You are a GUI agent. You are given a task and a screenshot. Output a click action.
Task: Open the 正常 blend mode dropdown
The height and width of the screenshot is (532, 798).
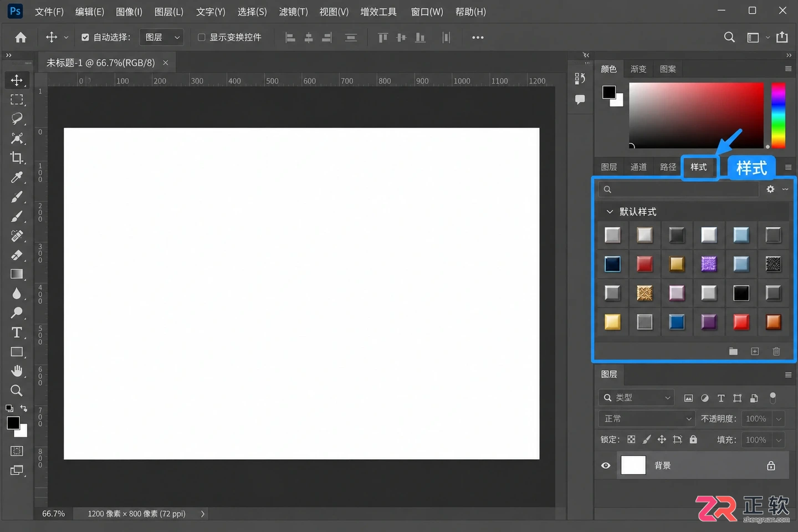pyautogui.click(x=647, y=418)
